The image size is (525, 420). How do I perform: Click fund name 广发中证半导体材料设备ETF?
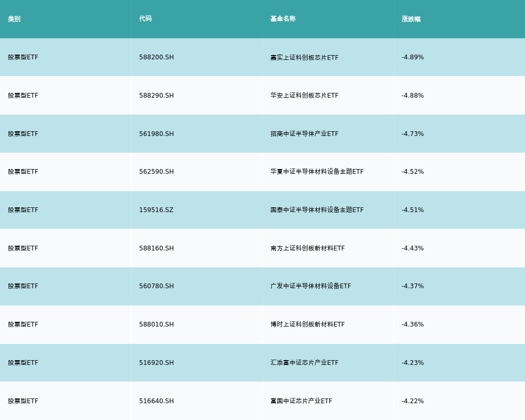pos(311,286)
